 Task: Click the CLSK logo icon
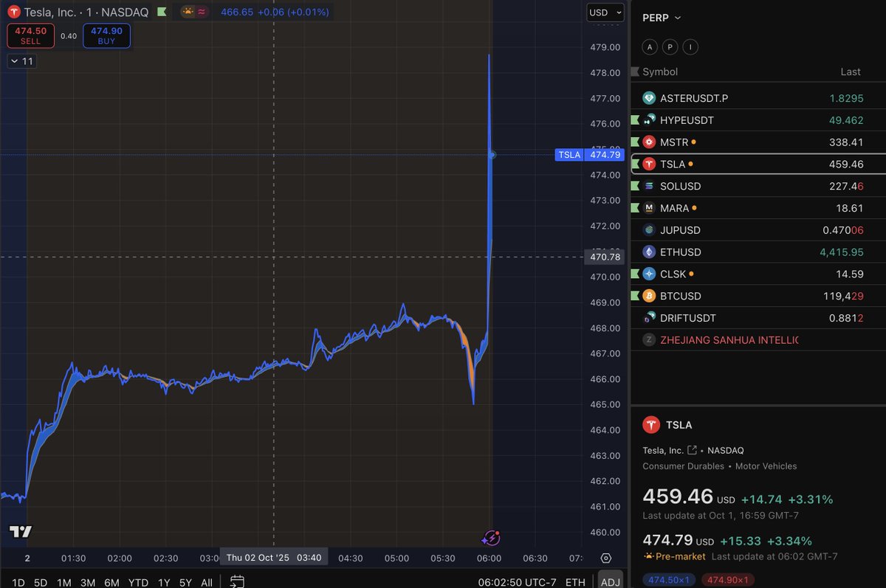pyautogui.click(x=649, y=274)
